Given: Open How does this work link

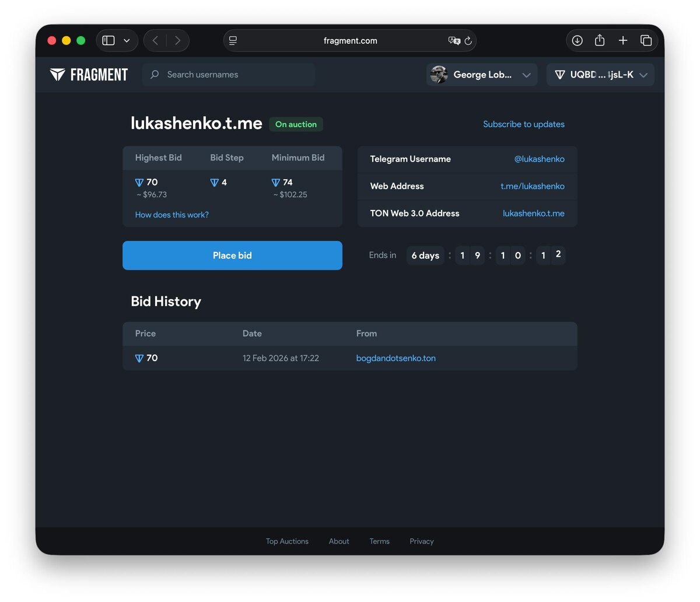Looking at the screenshot, I should [171, 215].
